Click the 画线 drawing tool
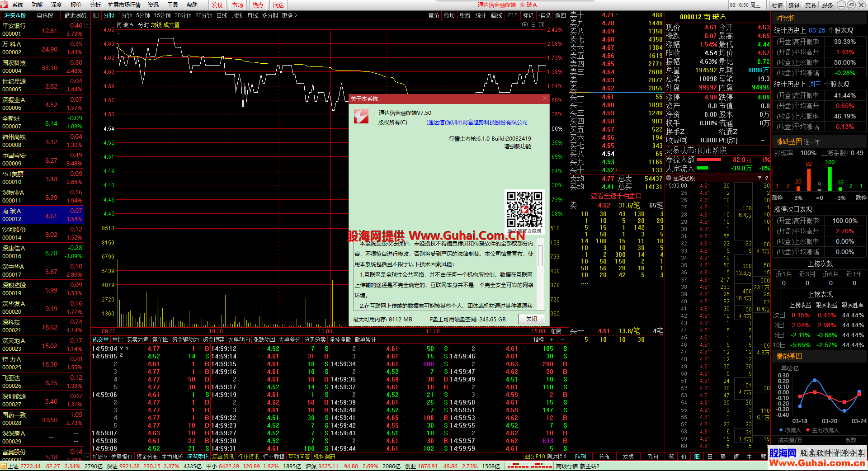 tap(496, 15)
